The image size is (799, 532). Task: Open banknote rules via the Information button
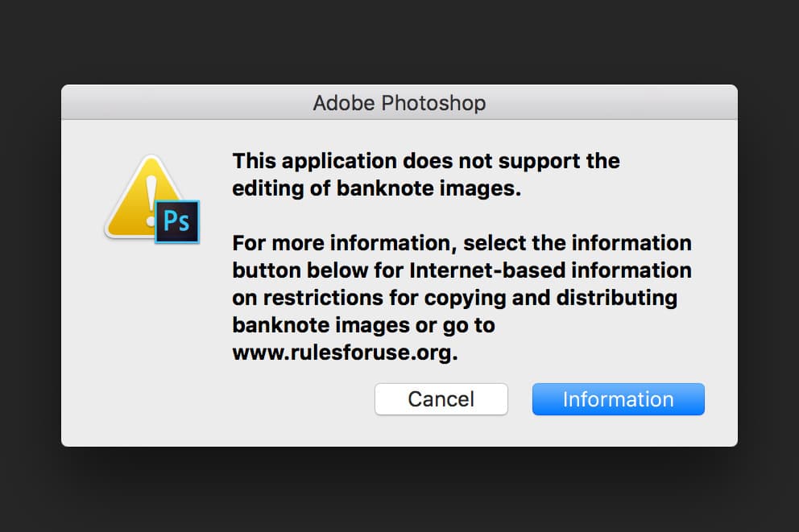tap(618, 399)
